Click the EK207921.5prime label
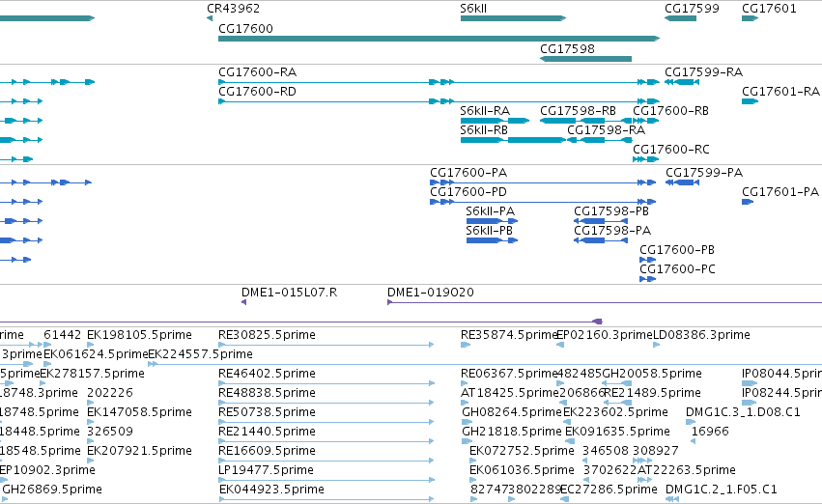 coord(139,451)
